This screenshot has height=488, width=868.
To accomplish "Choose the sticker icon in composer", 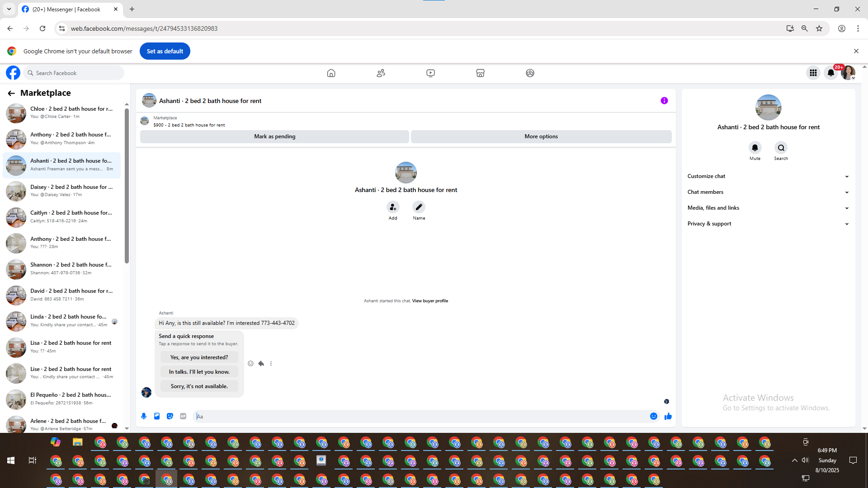I will coord(170,416).
